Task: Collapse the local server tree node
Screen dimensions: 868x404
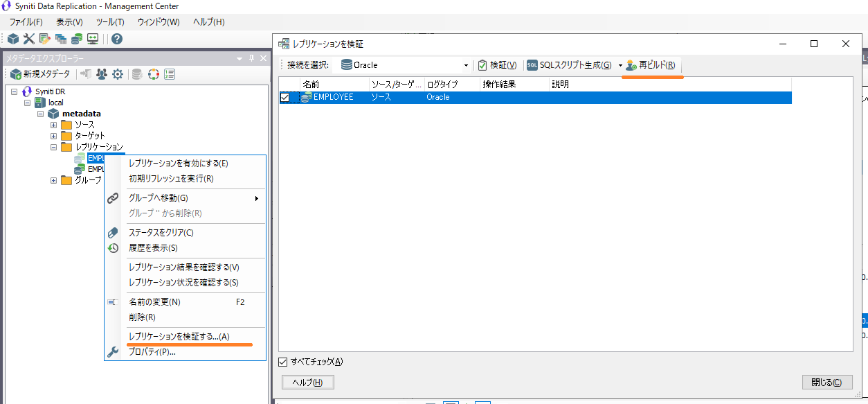Action: point(27,103)
